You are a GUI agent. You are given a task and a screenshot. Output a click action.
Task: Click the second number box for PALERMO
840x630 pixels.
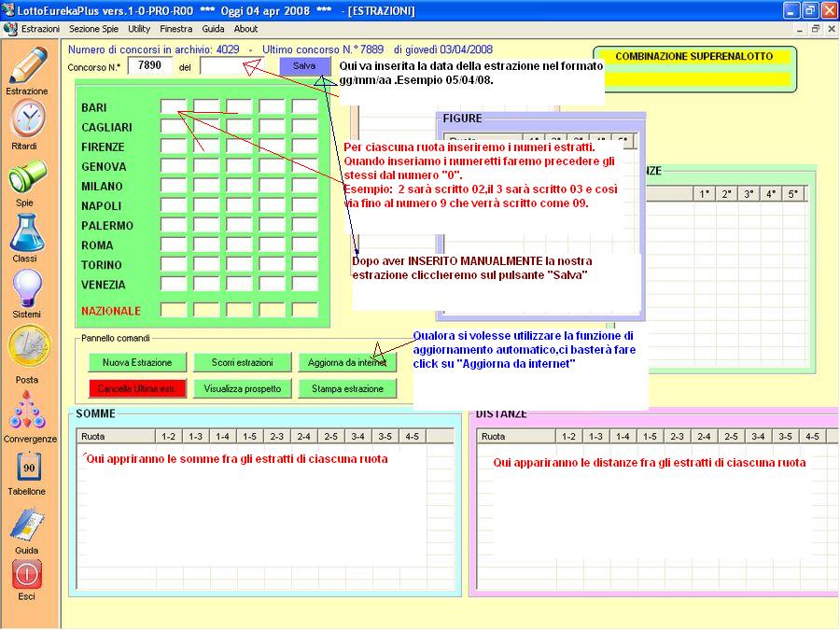pyautogui.click(x=206, y=225)
